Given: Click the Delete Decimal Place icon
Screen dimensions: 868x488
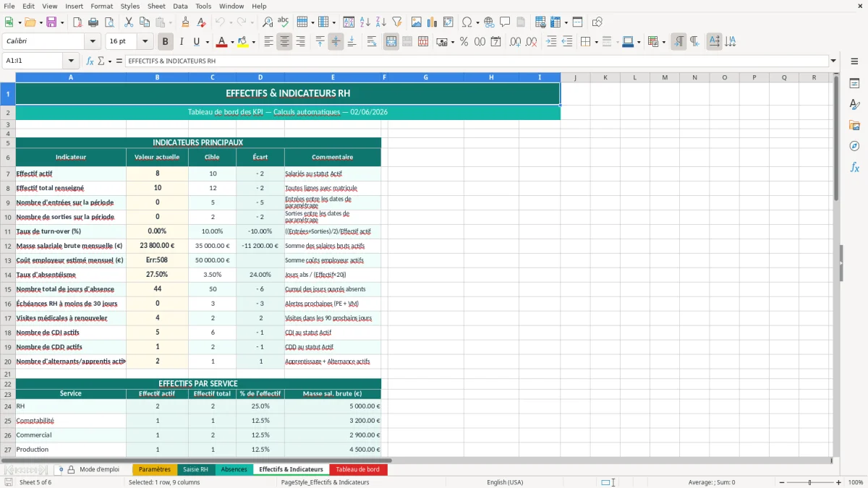Looking at the screenshot, I should (532, 42).
